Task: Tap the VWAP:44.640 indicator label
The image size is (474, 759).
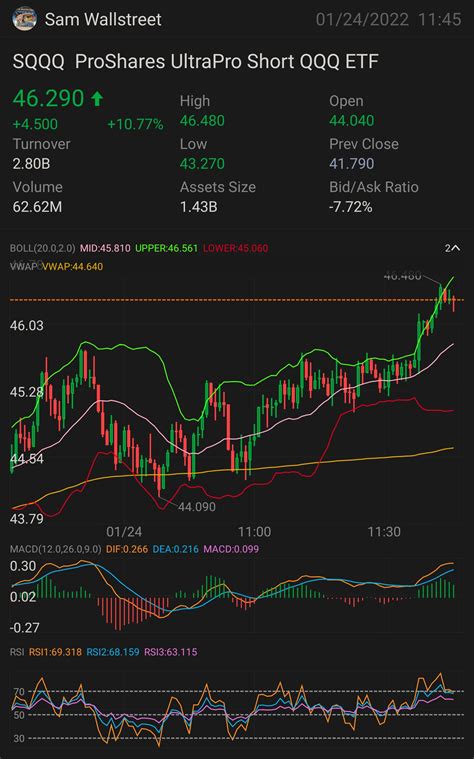Action: click(x=73, y=266)
